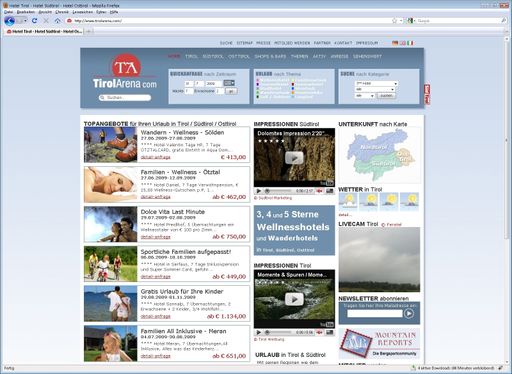512x374 pixels.
Task: Open detail-anfrage for Dolce Vita Last Minute
Action: (155, 237)
